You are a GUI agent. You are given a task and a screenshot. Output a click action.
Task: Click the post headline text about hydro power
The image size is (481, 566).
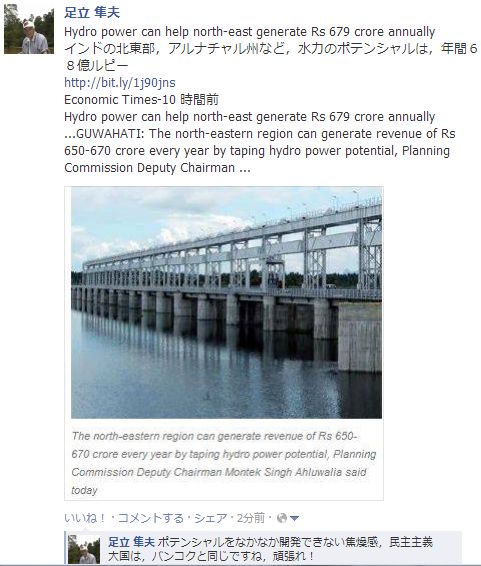(250, 32)
